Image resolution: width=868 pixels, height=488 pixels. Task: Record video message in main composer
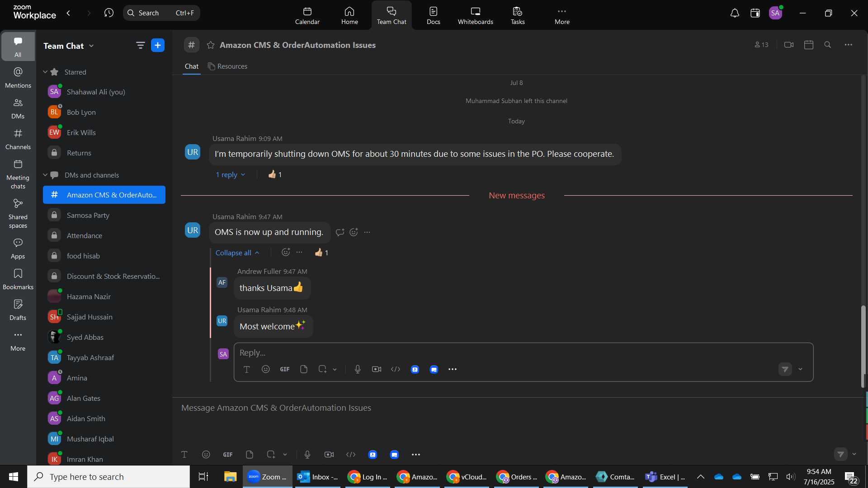coord(329,455)
